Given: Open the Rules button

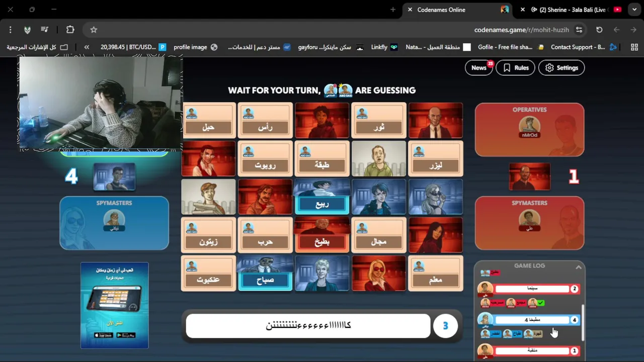Looking at the screenshot, I should pos(516,68).
